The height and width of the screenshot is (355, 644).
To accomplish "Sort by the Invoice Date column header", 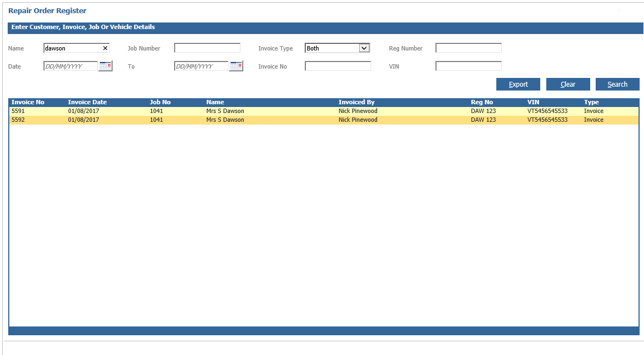I will [87, 102].
